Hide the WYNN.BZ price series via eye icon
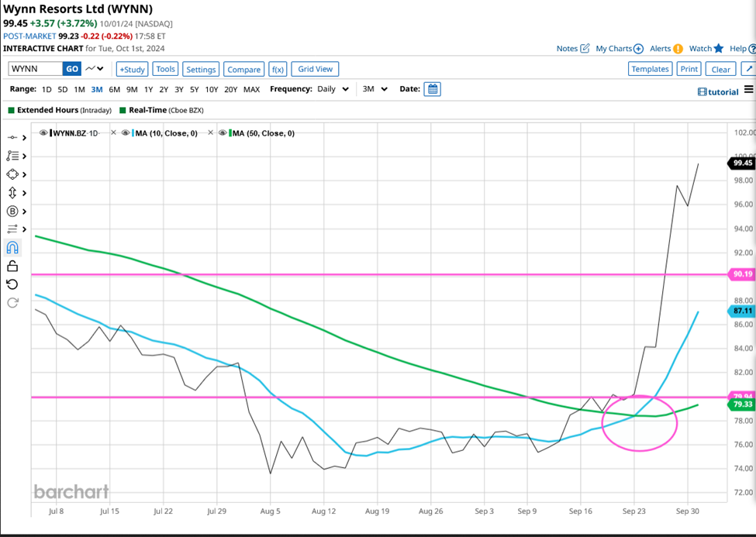 pyautogui.click(x=43, y=133)
